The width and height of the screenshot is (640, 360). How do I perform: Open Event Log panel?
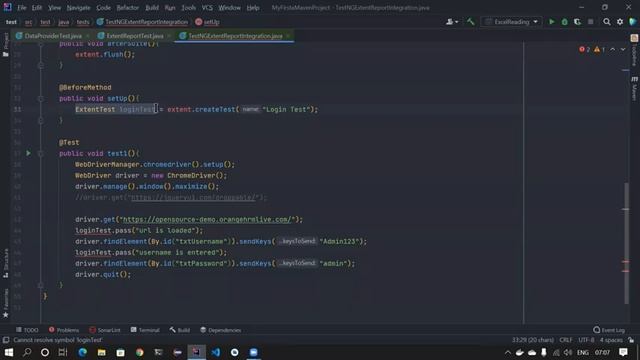coord(609,330)
